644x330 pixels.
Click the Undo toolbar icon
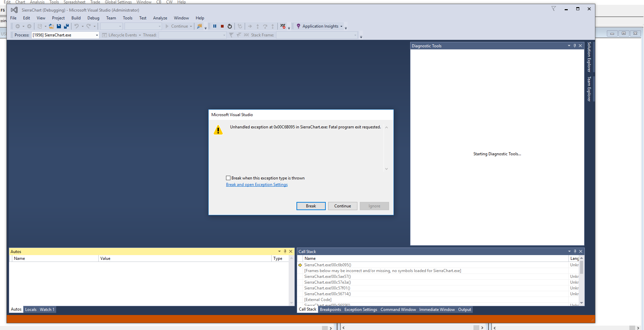point(77,26)
